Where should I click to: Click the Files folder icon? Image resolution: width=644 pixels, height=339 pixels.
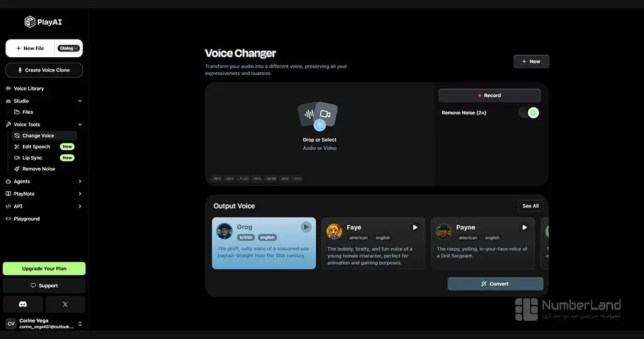[17, 112]
